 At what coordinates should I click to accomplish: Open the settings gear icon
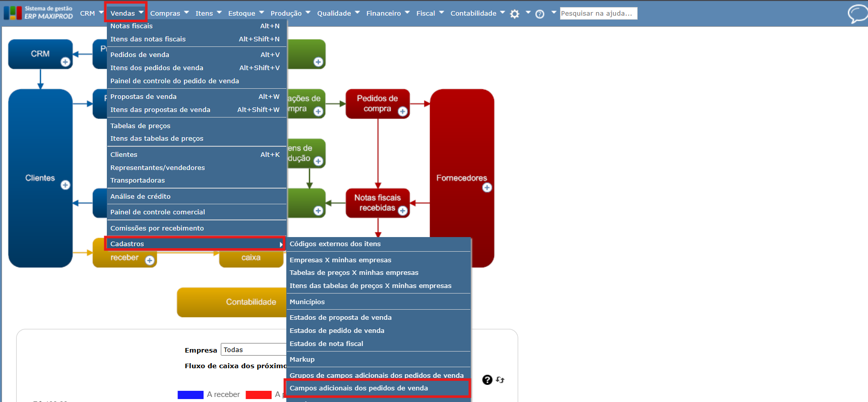tap(515, 14)
